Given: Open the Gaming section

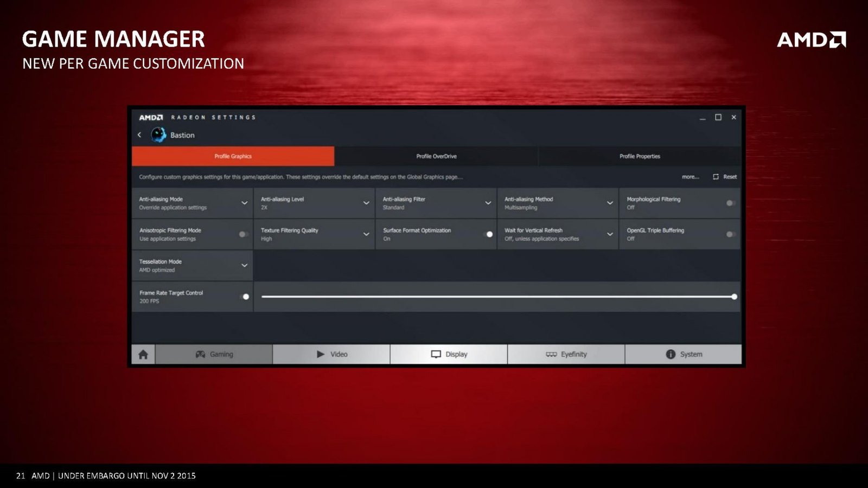Looking at the screenshot, I should [x=214, y=354].
